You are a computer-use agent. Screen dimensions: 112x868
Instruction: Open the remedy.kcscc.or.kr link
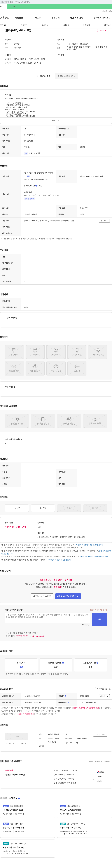coord(29,636)
